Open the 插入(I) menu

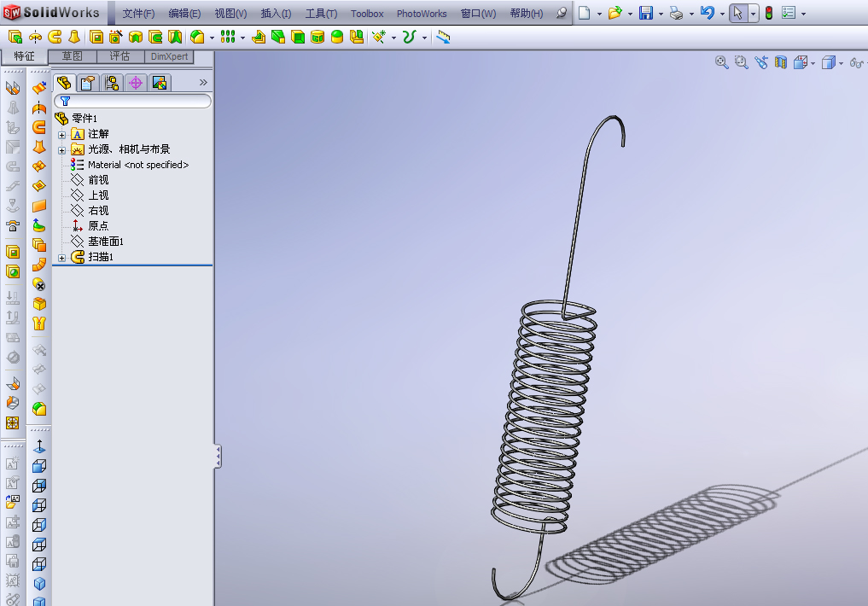[276, 14]
